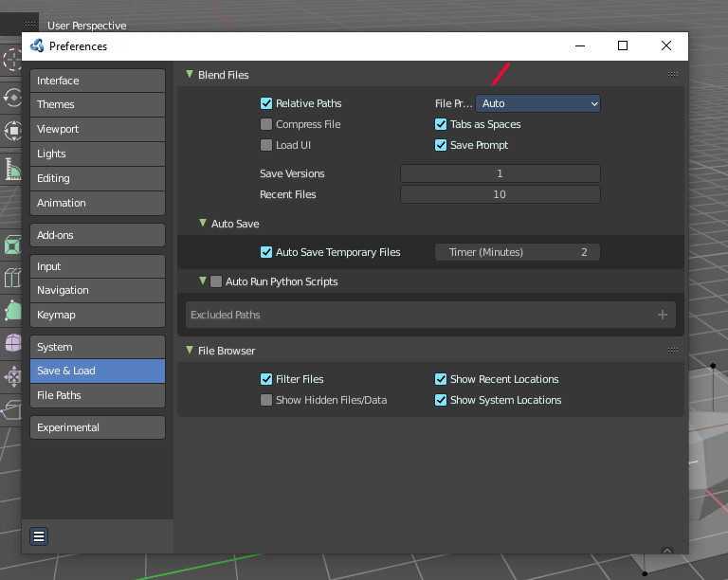This screenshot has width=728, height=580.
Task: Switch to the Themes tab
Action: (x=98, y=104)
